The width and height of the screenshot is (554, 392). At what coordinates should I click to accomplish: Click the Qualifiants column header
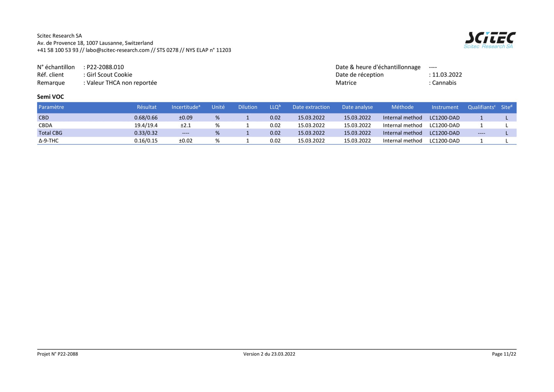(x=481, y=107)
